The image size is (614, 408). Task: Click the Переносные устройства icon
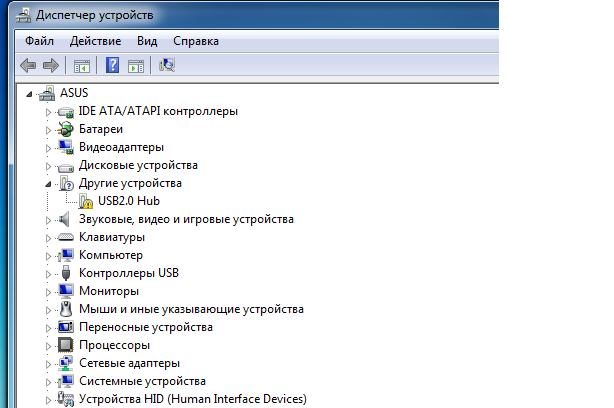(66, 327)
